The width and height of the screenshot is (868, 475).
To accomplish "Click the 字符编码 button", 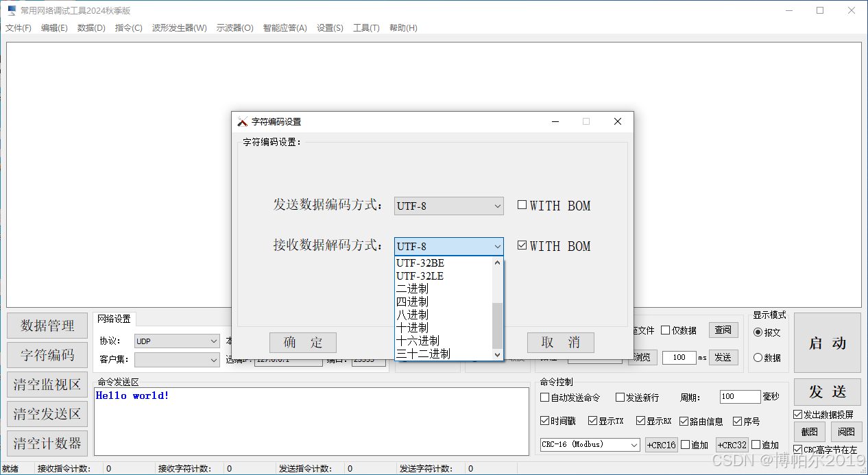I will point(47,355).
